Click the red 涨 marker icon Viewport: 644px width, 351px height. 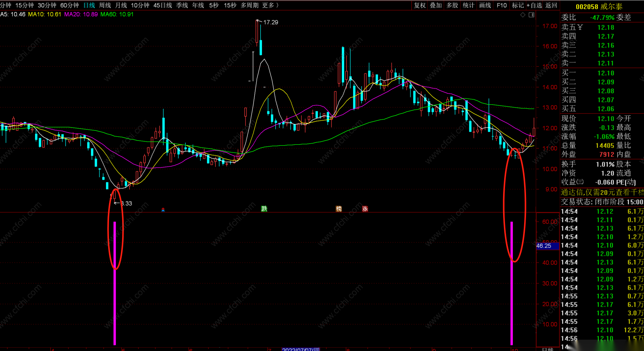click(x=365, y=209)
